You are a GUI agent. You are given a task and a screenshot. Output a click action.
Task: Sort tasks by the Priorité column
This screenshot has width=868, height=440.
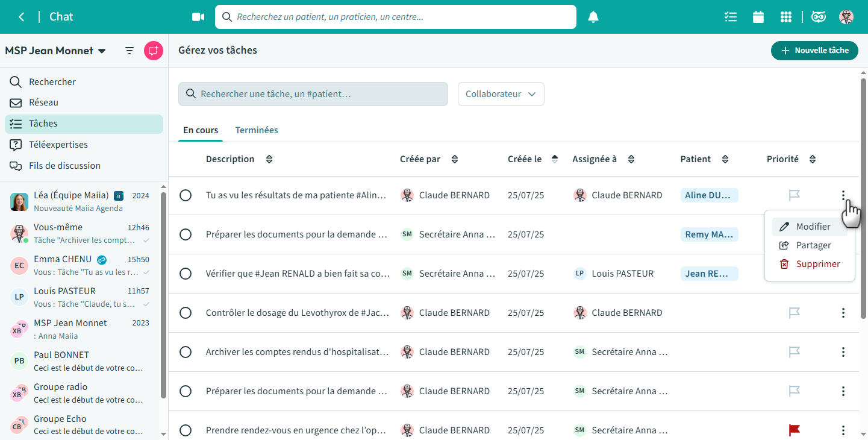pos(813,159)
